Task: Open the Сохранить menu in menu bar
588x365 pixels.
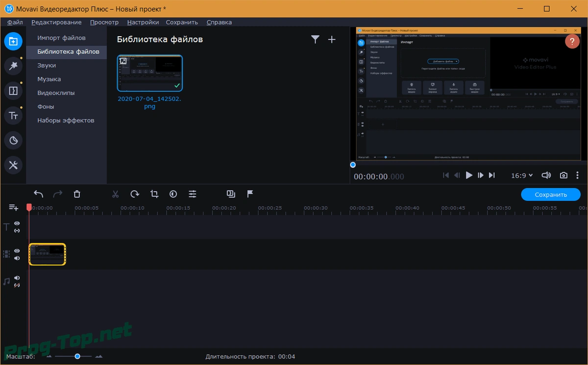Action: point(182,22)
